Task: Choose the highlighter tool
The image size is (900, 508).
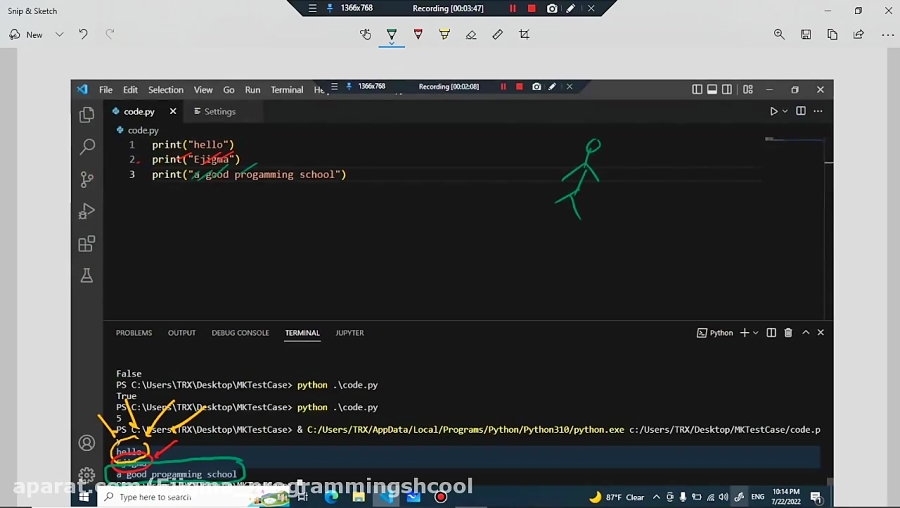Action: pos(444,34)
